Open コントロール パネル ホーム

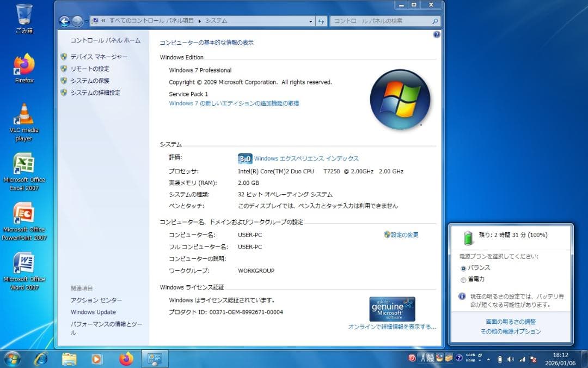[106, 40]
